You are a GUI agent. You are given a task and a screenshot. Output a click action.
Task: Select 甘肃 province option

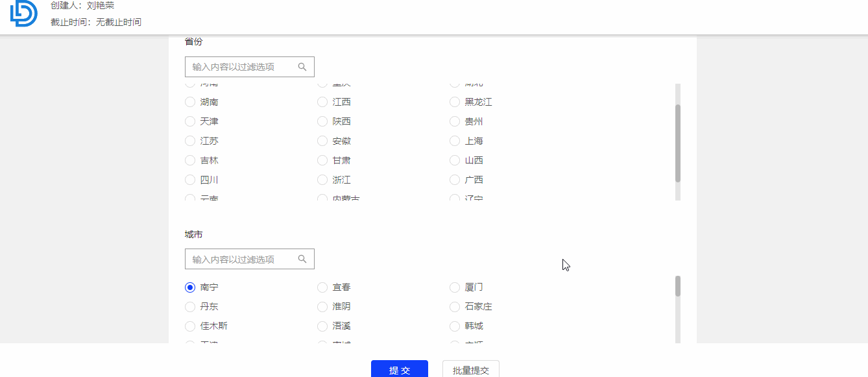point(322,160)
